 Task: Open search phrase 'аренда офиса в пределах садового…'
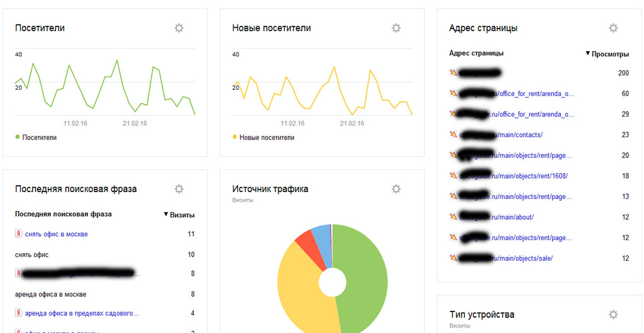(x=81, y=313)
